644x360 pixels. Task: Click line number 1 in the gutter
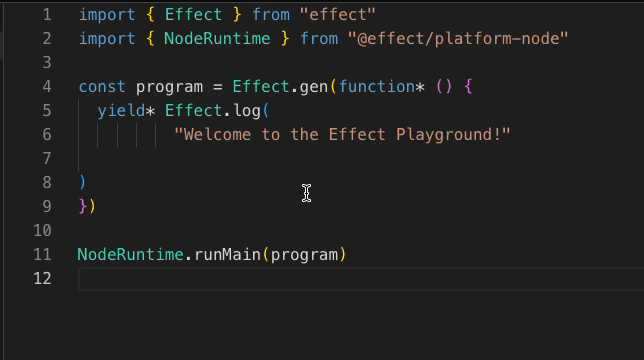(47, 15)
